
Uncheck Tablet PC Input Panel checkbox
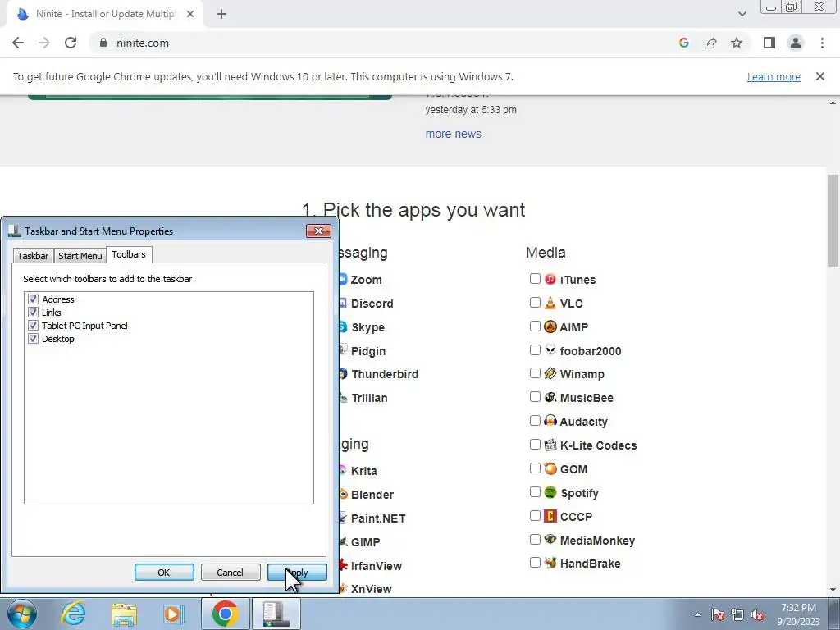coord(33,325)
